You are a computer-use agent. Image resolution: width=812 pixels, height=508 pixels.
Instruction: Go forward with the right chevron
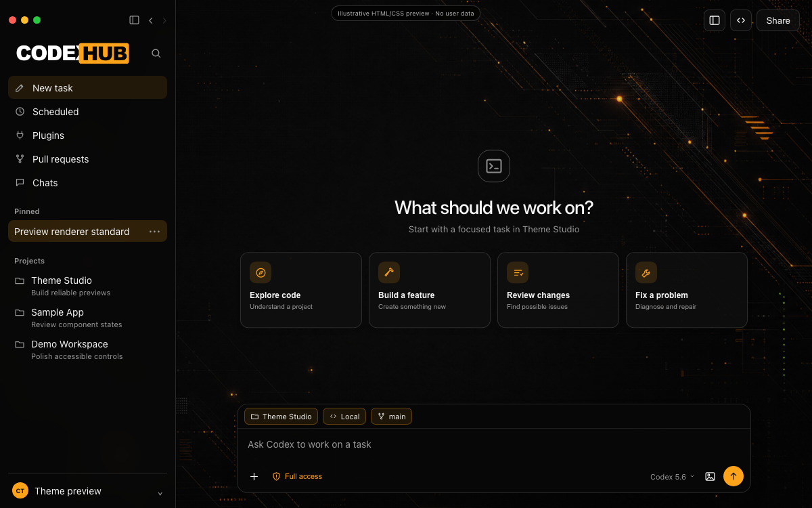pos(164,20)
